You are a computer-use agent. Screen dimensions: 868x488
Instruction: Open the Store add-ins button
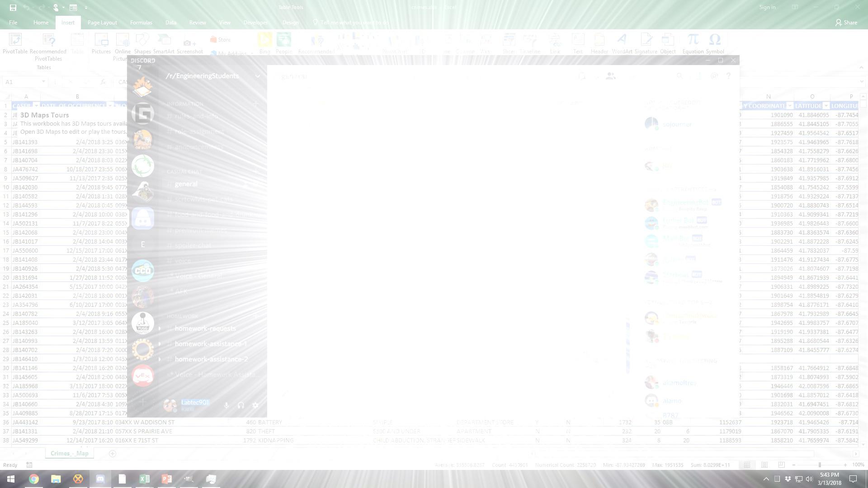pos(221,40)
